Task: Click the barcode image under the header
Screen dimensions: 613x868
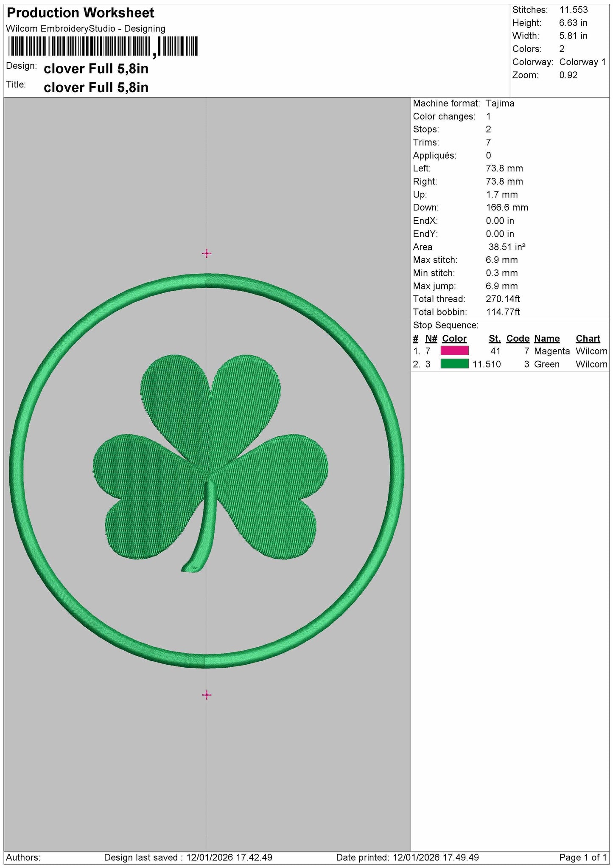Action: [x=103, y=46]
